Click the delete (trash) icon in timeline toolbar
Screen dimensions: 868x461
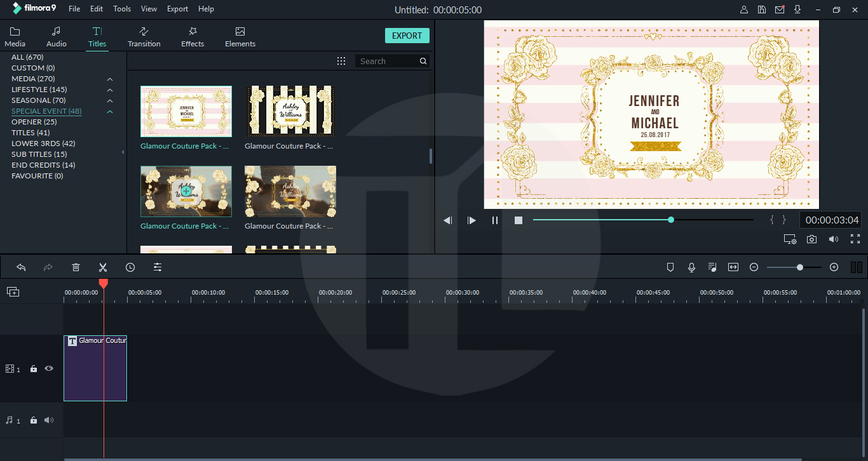click(76, 267)
